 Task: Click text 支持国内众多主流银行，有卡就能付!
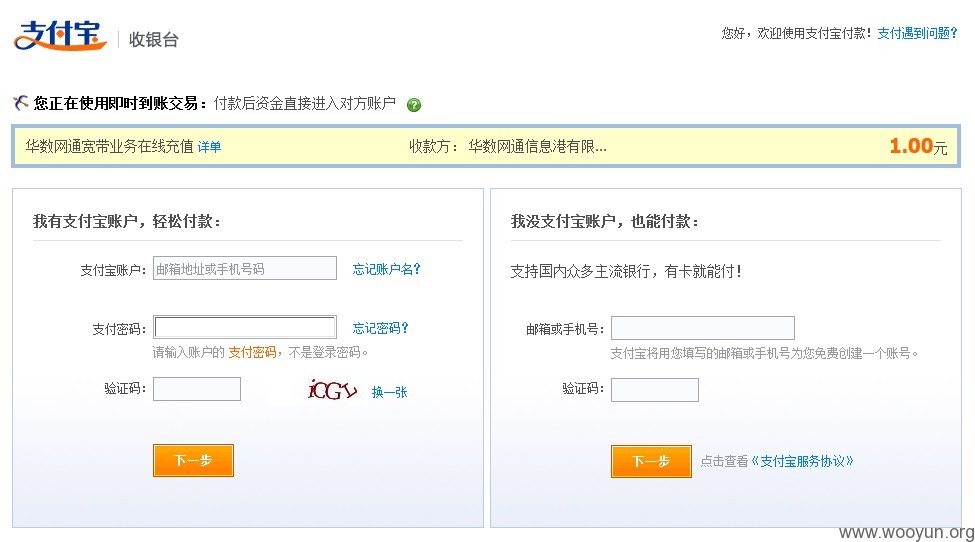(x=626, y=272)
